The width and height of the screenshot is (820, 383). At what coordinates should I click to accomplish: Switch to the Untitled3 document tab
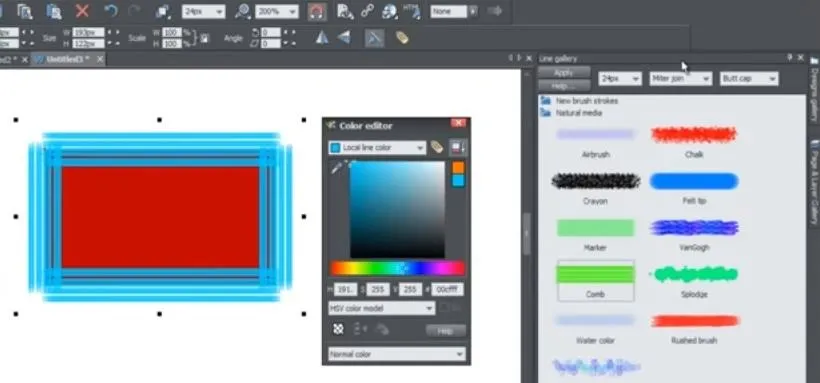click(67, 59)
